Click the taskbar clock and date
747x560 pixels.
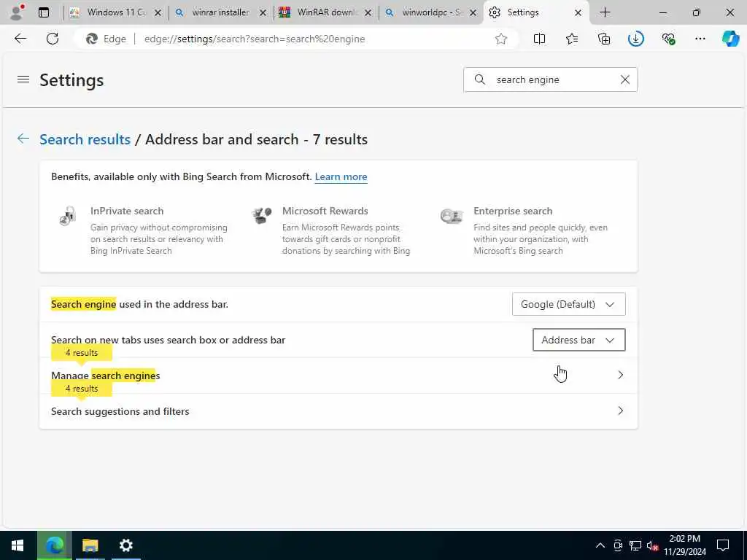pyautogui.click(x=684, y=545)
